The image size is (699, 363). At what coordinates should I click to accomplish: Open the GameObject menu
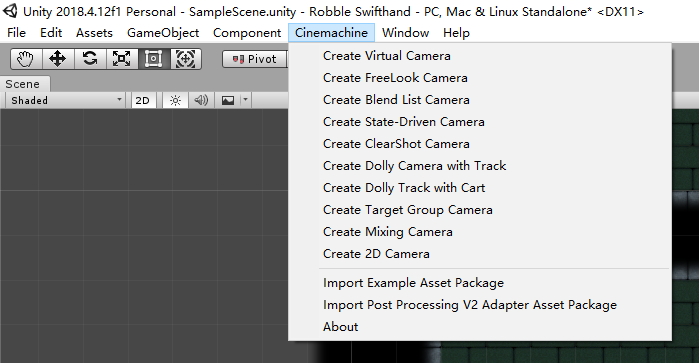(163, 33)
